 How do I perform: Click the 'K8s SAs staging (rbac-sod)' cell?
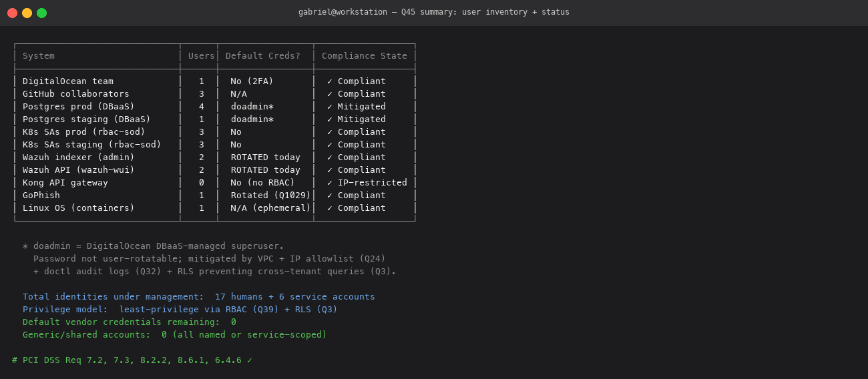[92, 145]
